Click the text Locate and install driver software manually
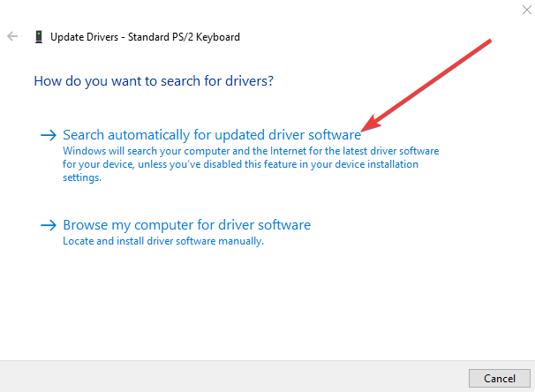This screenshot has height=392, width=535. tap(163, 241)
